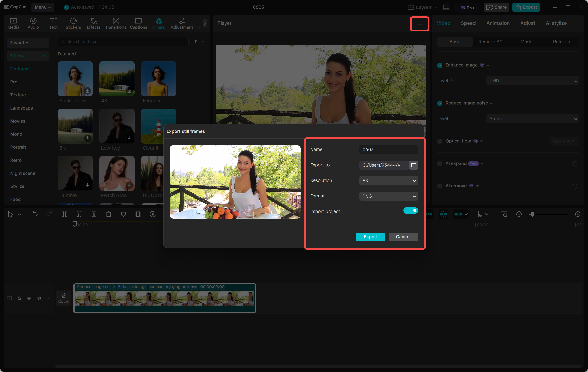Select the Remove BG tab
Image resolution: width=588 pixels, height=372 pixels.
point(490,42)
